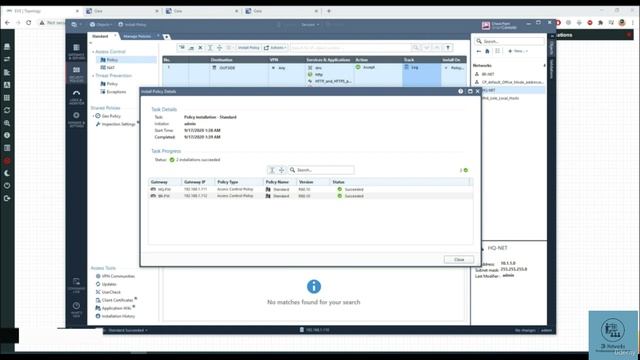Click the Install Policy button in rule toolbar
The width and height of the screenshot is (640, 360).
[249, 48]
